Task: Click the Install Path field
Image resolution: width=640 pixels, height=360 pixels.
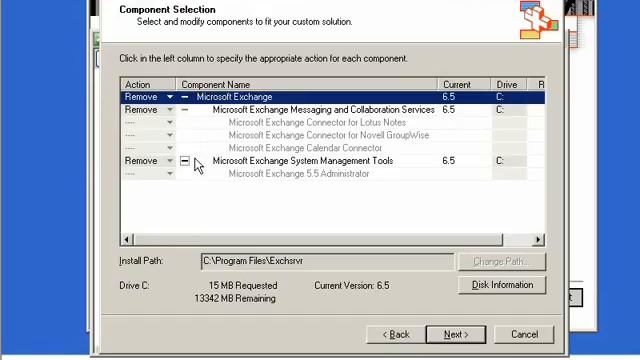Action: pos(327,261)
